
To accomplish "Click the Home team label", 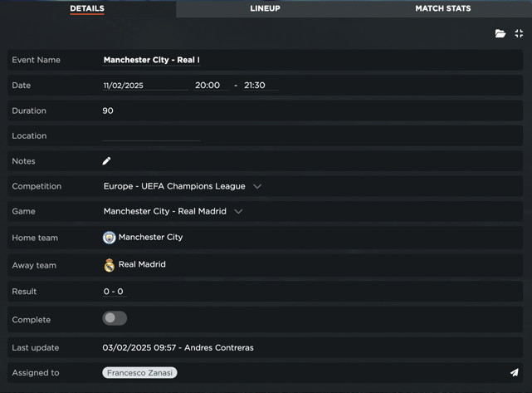I will [x=35, y=238].
